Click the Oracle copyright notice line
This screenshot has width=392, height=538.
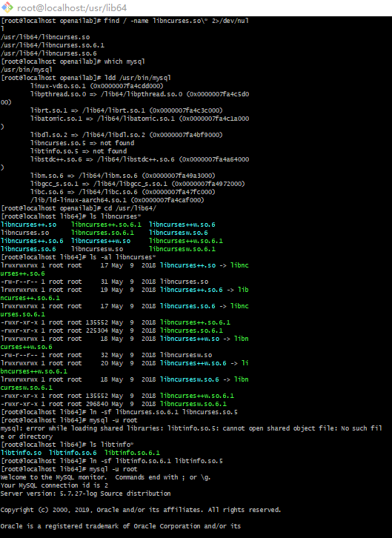[x=141, y=510]
